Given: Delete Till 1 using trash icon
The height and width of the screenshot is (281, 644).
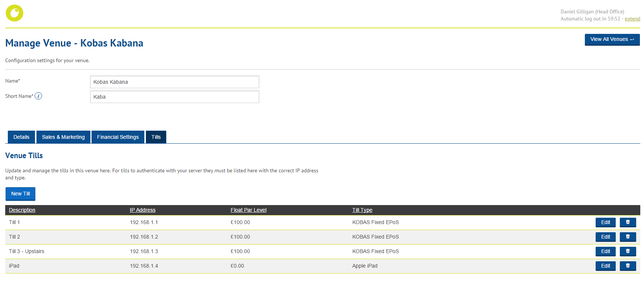Looking at the screenshot, I should point(628,222).
